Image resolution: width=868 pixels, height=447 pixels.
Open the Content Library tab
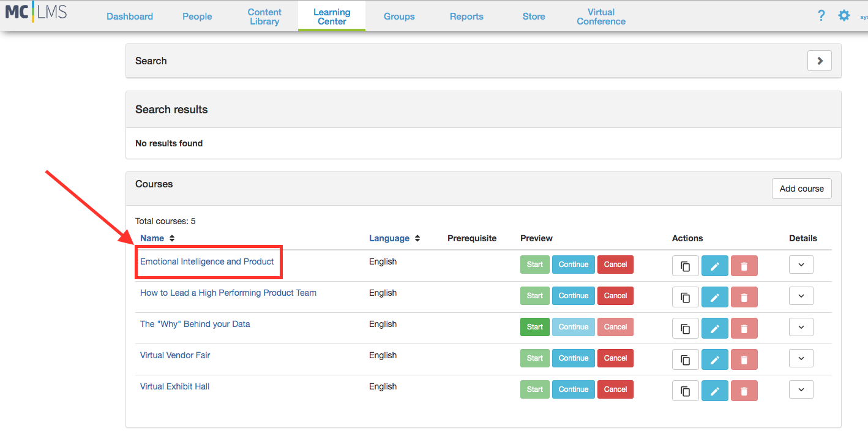264,17
